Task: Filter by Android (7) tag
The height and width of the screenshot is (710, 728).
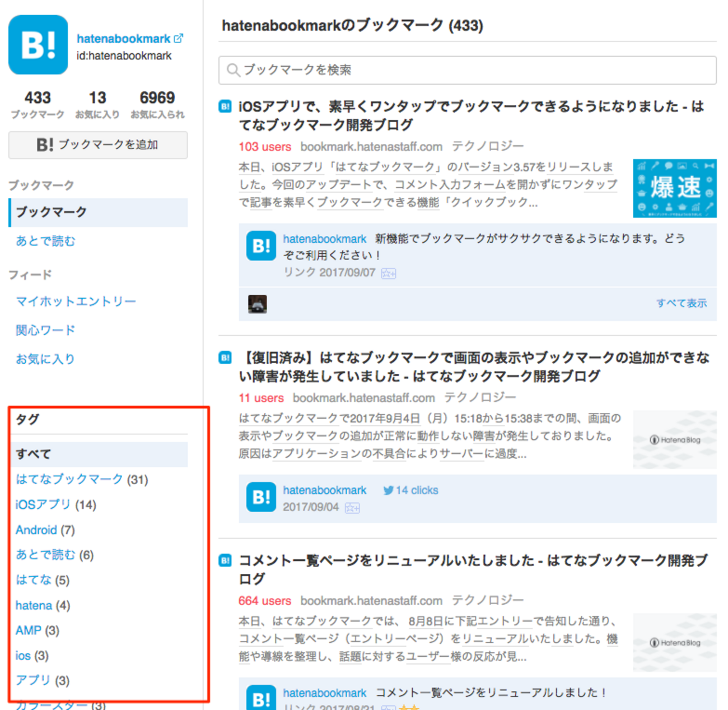Action: point(45,530)
